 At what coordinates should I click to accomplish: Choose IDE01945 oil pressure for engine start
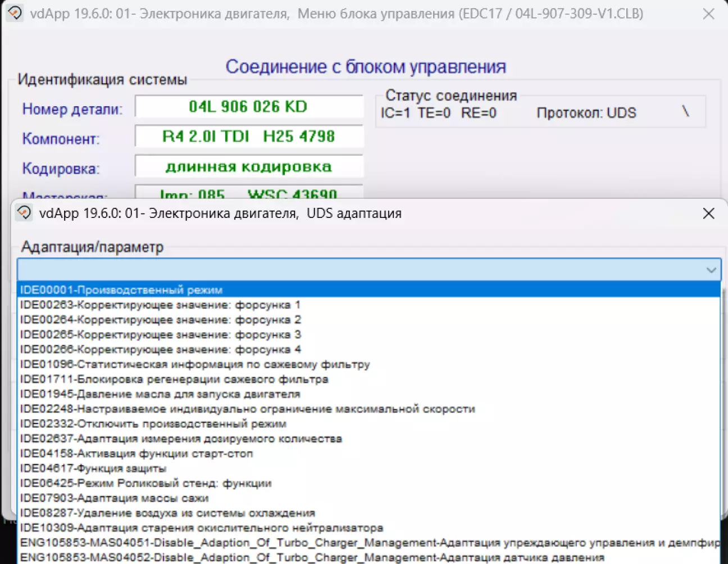tap(160, 394)
